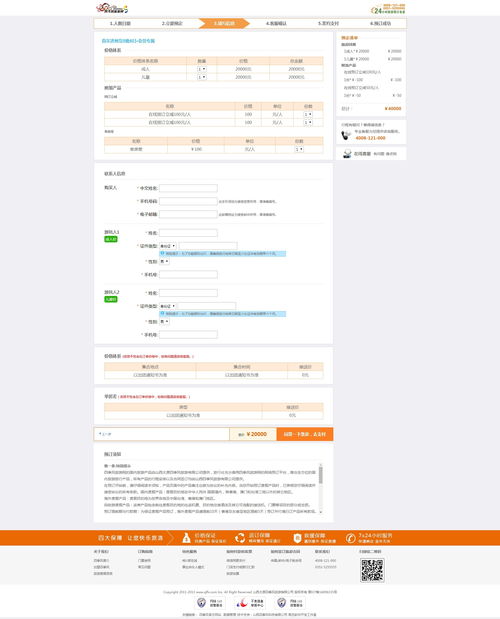This screenshot has width=500, height=619.
Task: Click info icon in traveler 1 ID hint
Action: pyautogui.click(x=162, y=253)
